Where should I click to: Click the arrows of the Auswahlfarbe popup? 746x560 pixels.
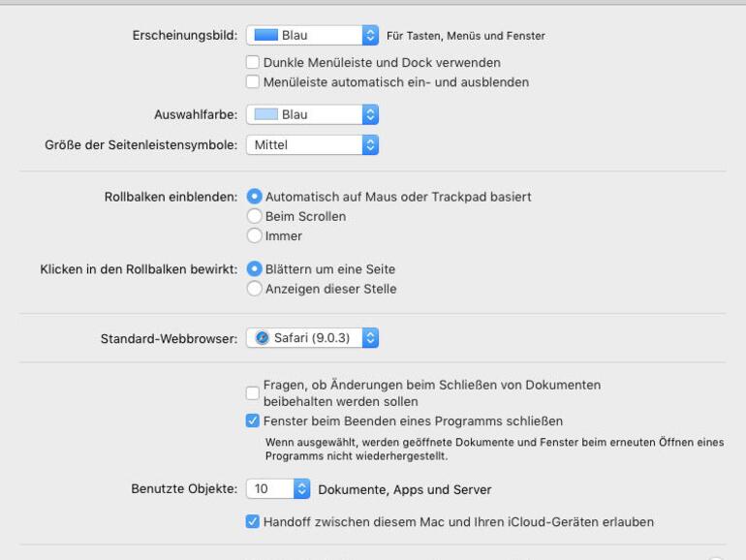tap(370, 114)
